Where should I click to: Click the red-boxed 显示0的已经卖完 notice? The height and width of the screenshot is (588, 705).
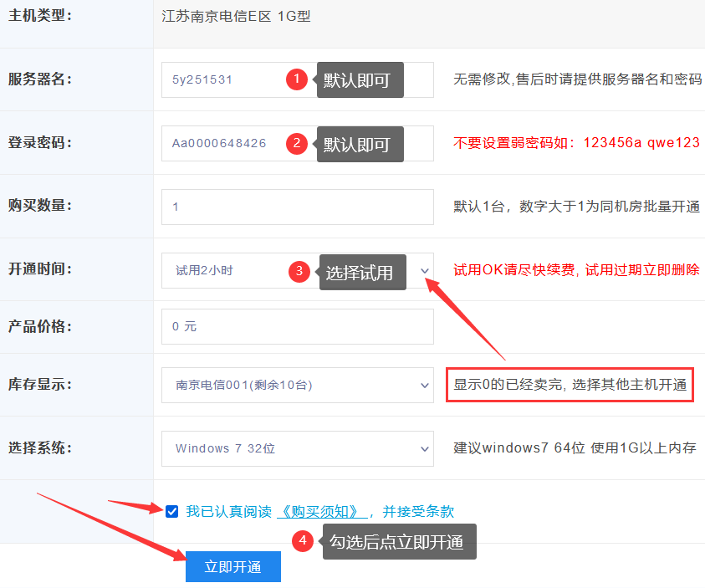(570, 385)
